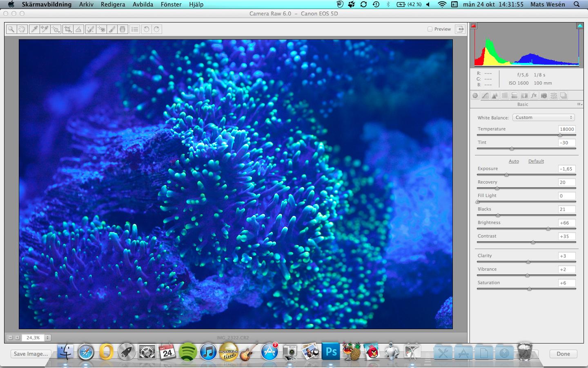
Task: Select the Color Sampler tool
Action: (x=45, y=29)
